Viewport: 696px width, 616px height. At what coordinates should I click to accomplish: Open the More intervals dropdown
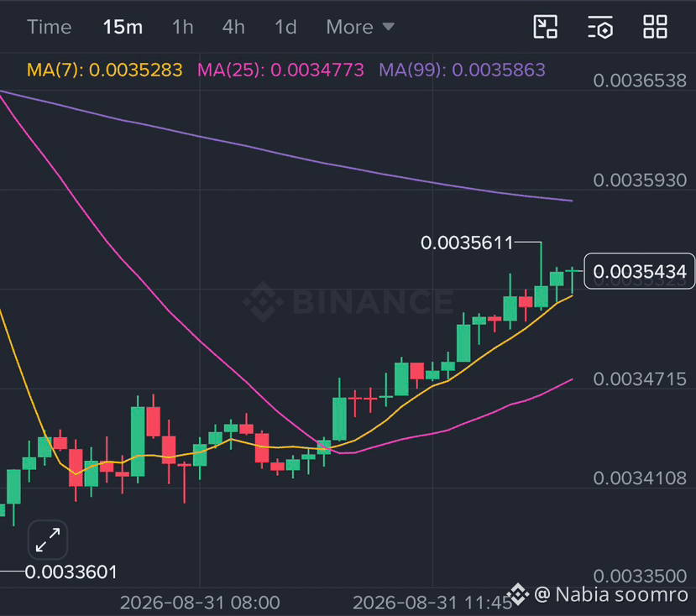click(x=360, y=27)
